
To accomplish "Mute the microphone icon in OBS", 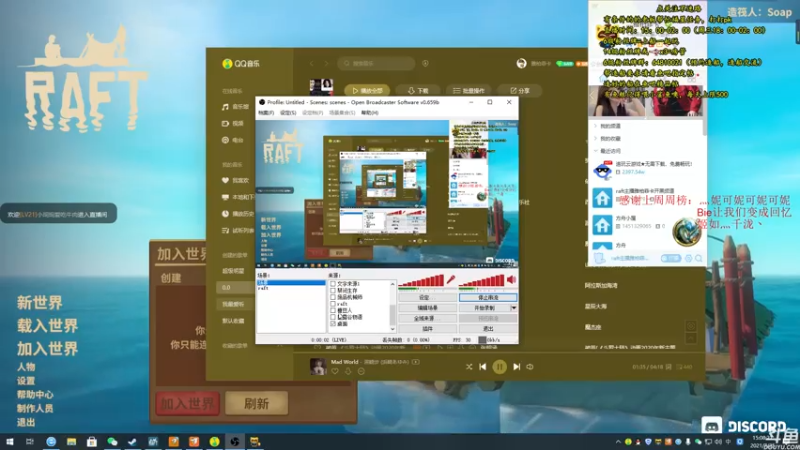I will (x=451, y=280).
